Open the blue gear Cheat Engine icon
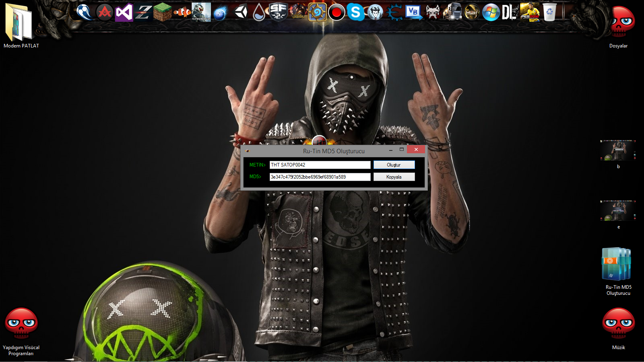The image size is (644, 362). click(x=394, y=12)
